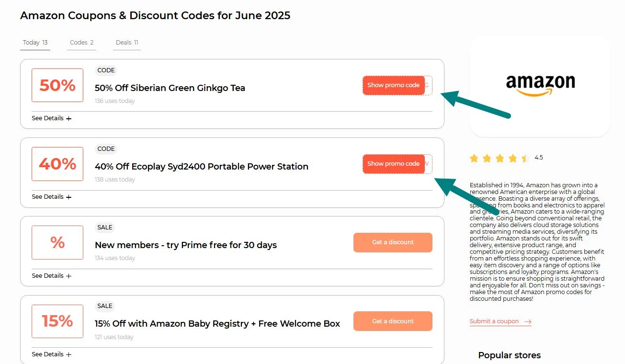Viewport: 625px width, 364px height.
Task: Show promo code for Siberian Green Ginkgo Tea
Action: coord(394,85)
